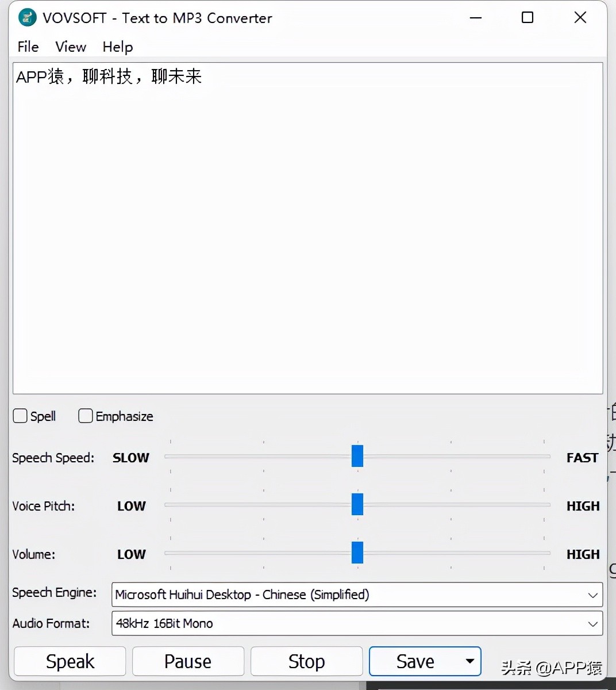This screenshot has height=690, width=616.
Task: Click the Volume slider handle
Action: [357, 553]
